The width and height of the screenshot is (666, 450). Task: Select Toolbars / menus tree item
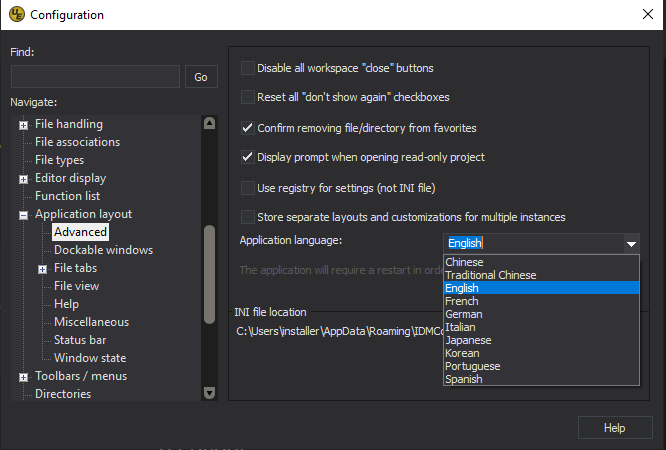point(81,376)
